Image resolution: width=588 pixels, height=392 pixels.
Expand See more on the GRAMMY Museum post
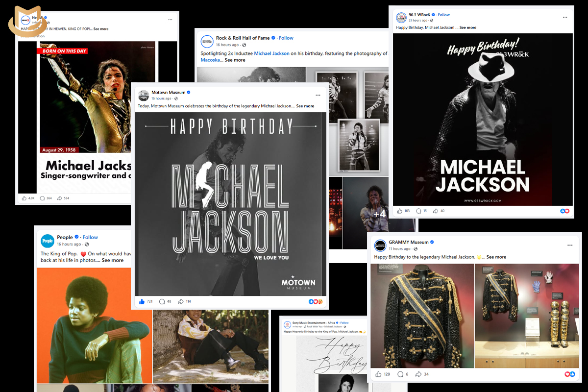click(496, 257)
